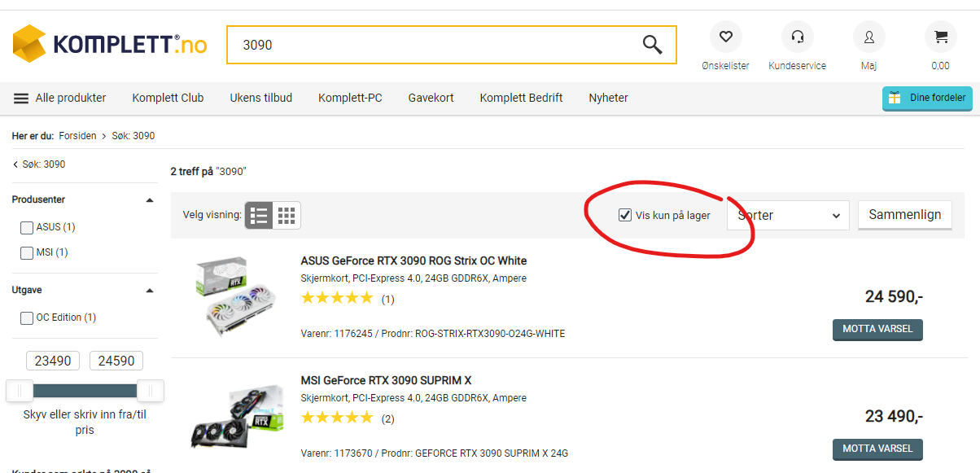Switch to list view icon
Image resolution: width=980 pixels, height=473 pixels.
point(259,216)
